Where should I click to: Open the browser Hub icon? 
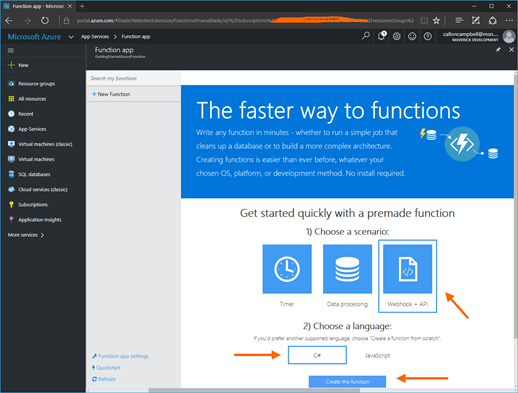click(459, 21)
